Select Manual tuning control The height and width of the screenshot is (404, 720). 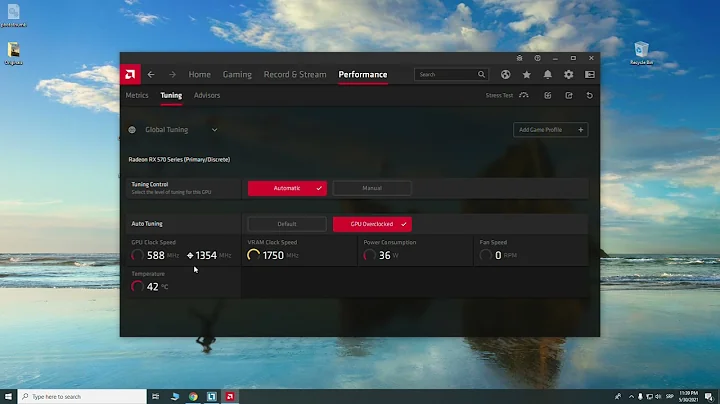coord(372,188)
